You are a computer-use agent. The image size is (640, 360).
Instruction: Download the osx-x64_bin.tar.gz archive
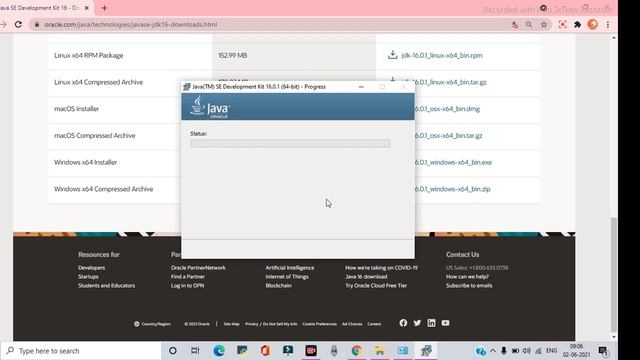pyautogui.click(x=448, y=136)
